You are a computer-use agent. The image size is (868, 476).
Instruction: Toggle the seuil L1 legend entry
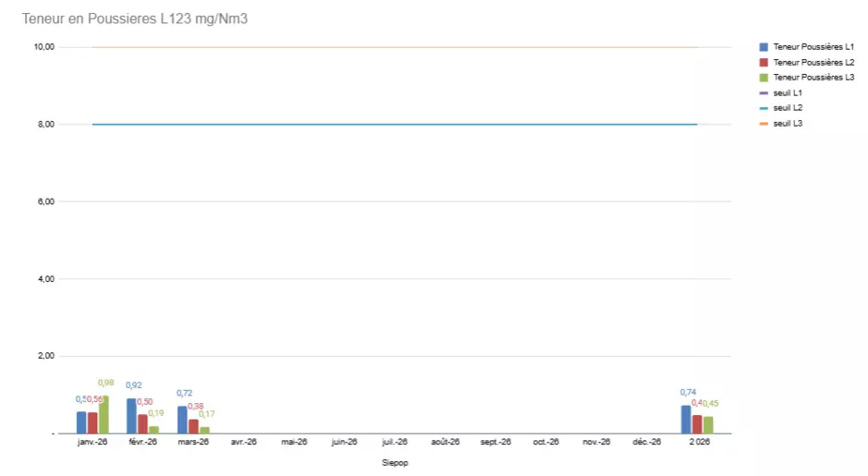click(x=787, y=92)
